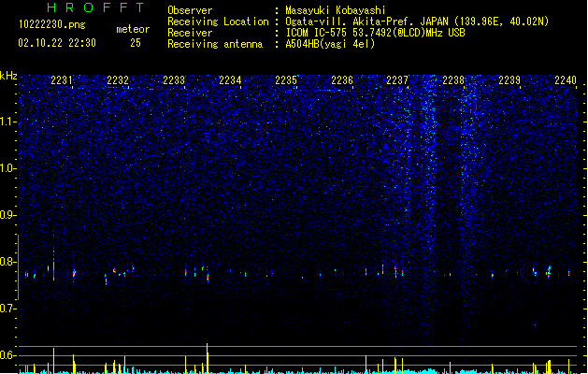Click the 0.7 frequency axis label

click(x=7, y=309)
